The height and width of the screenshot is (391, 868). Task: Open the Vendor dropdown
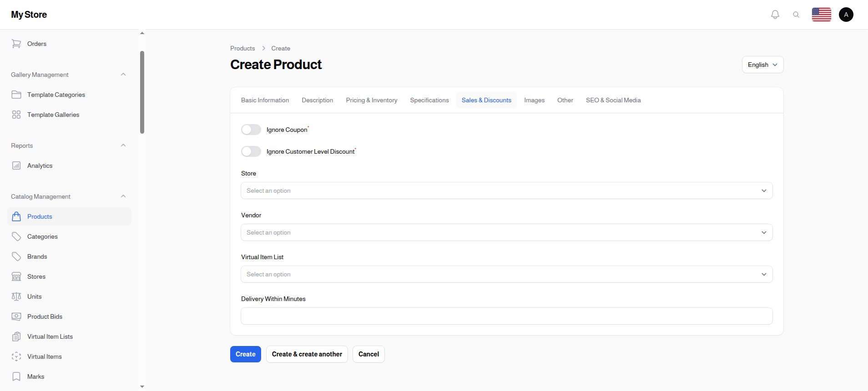click(x=506, y=232)
